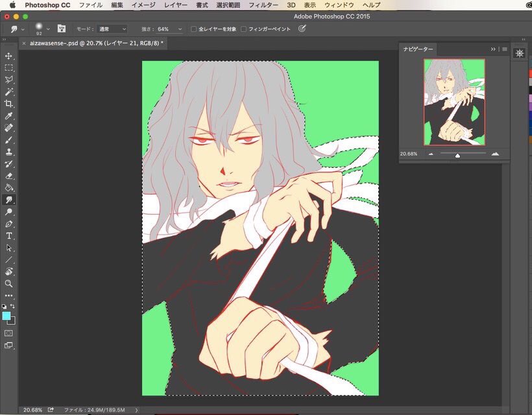Activate the Zoom magnifier tool
This screenshot has width=532, height=415.
coord(9,283)
